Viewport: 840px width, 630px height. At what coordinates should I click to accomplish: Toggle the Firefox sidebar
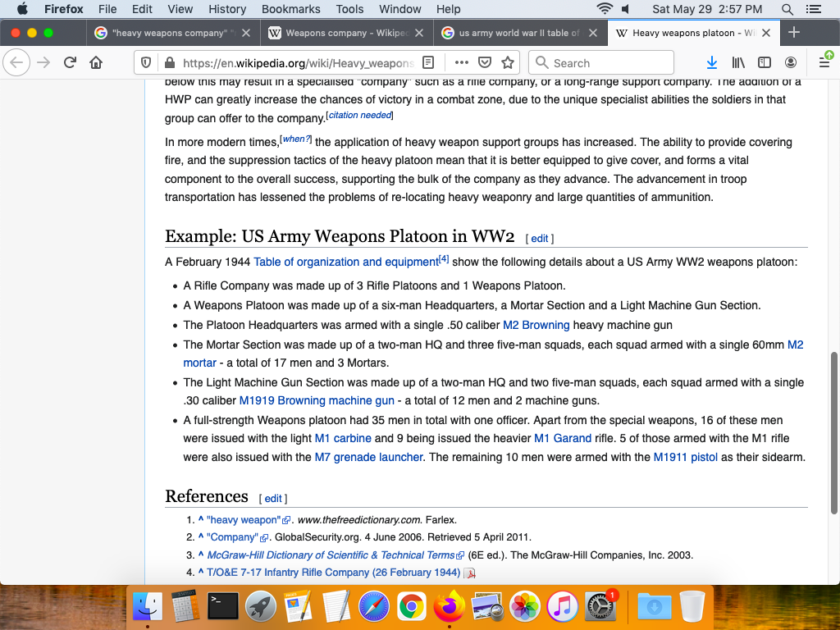click(765, 62)
